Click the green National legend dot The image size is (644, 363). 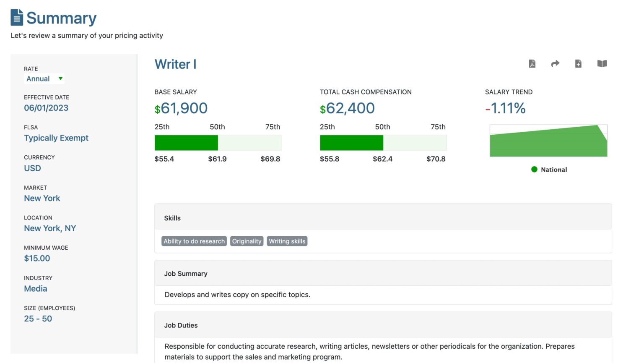point(534,170)
